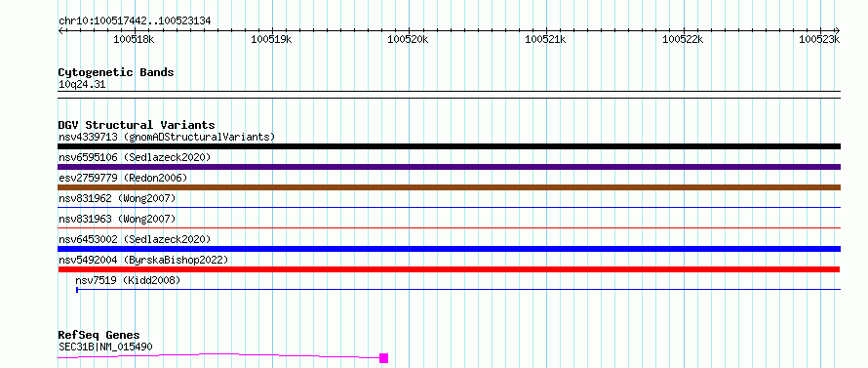The height and width of the screenshot is (368, 868).
Task: Click the nsv6595106 (Sedlazeck2020) label
Action: pos(135,157)
